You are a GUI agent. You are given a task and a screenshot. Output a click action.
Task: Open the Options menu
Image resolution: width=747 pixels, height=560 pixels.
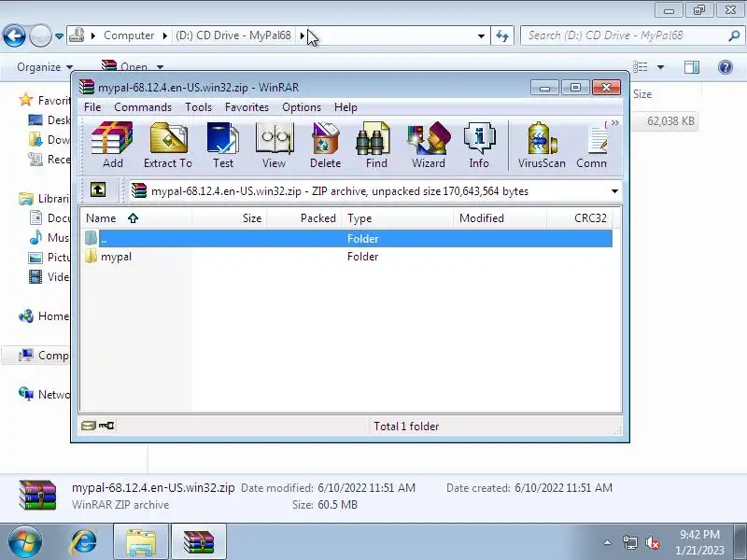(x=302, y=107)
